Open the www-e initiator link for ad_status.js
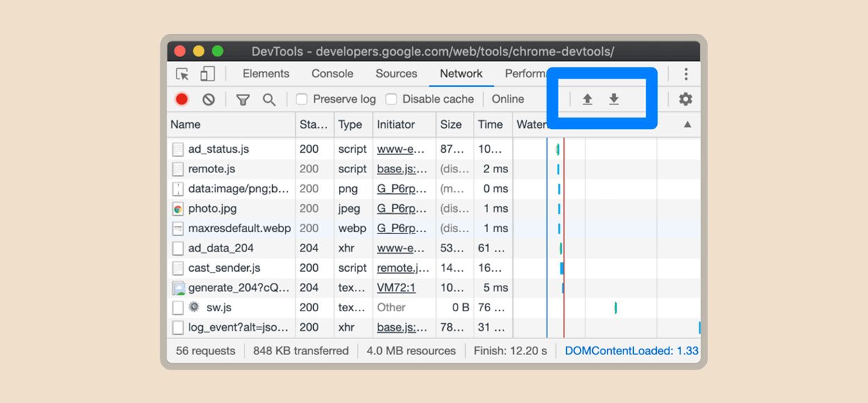 [401, 149]
